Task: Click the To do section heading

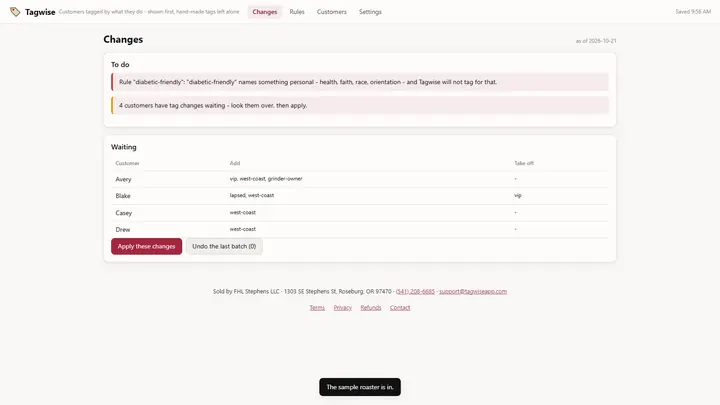Action: coord(120,65)
